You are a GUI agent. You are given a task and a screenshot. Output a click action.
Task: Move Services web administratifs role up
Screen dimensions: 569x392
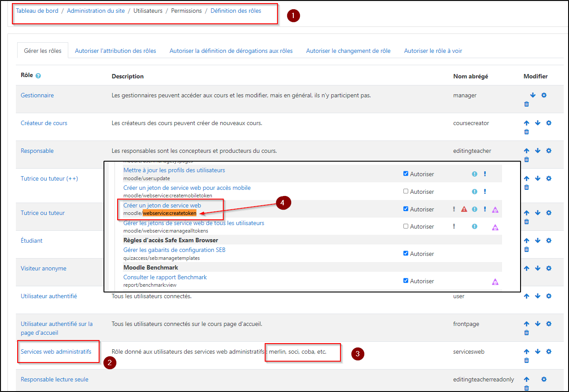[526, 351]
